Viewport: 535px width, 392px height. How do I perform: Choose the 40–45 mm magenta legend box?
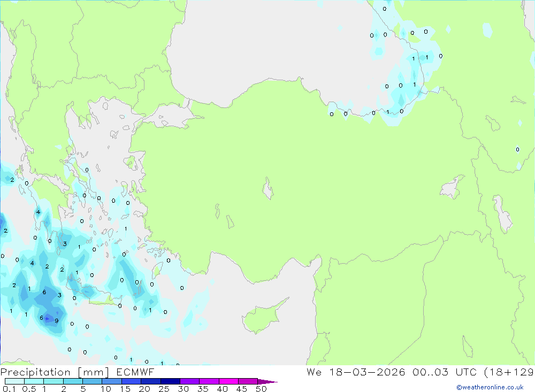tap(228, 381)
